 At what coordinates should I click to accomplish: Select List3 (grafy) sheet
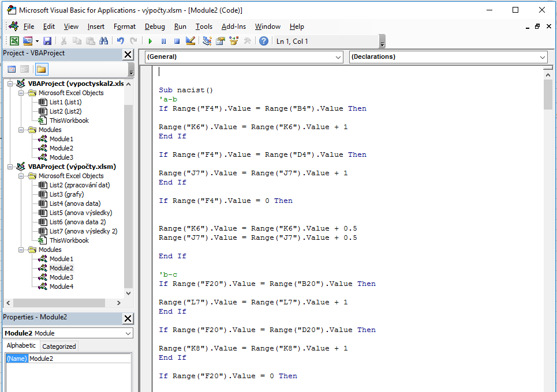tap(67, 194)
